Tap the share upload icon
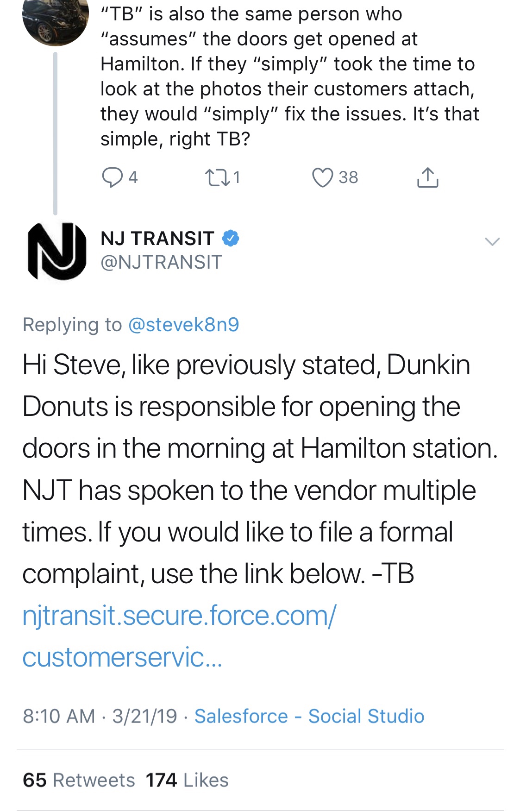 coord(427,177)
